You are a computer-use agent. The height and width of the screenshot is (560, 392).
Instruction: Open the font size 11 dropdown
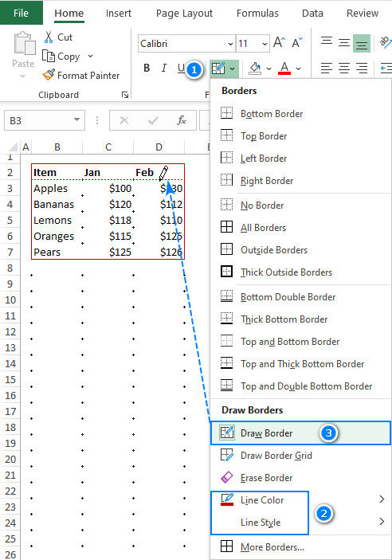pyautogui.click(x=265, y=44)
